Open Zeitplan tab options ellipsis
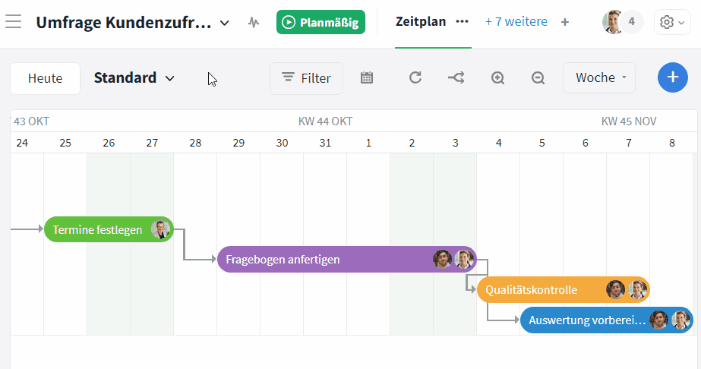Viewport: 701px width, 369px height. [x=462, y=21]
